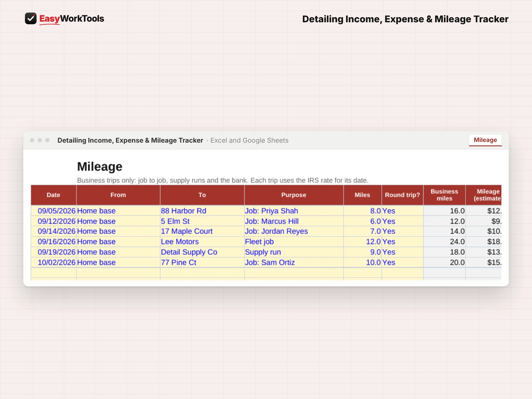Select the 12.0 miles cell for Lee Motors

[x=362, y=242]
